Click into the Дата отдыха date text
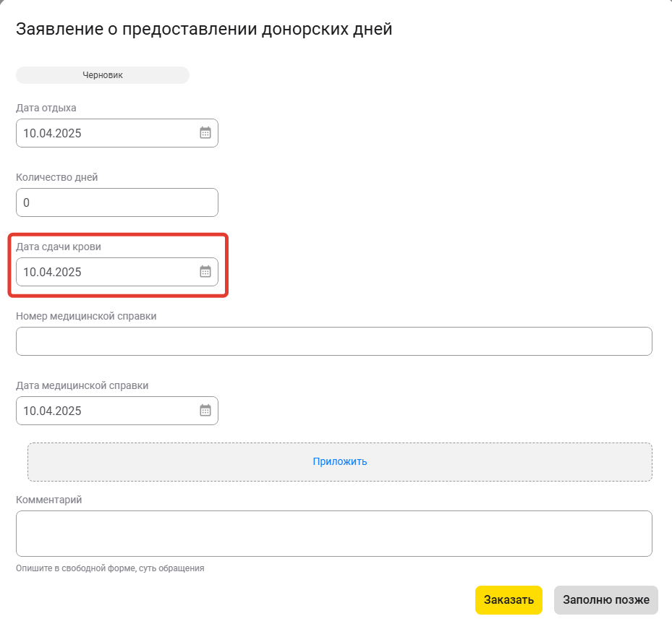Viewport: 672px width, 624px height. 52,133
